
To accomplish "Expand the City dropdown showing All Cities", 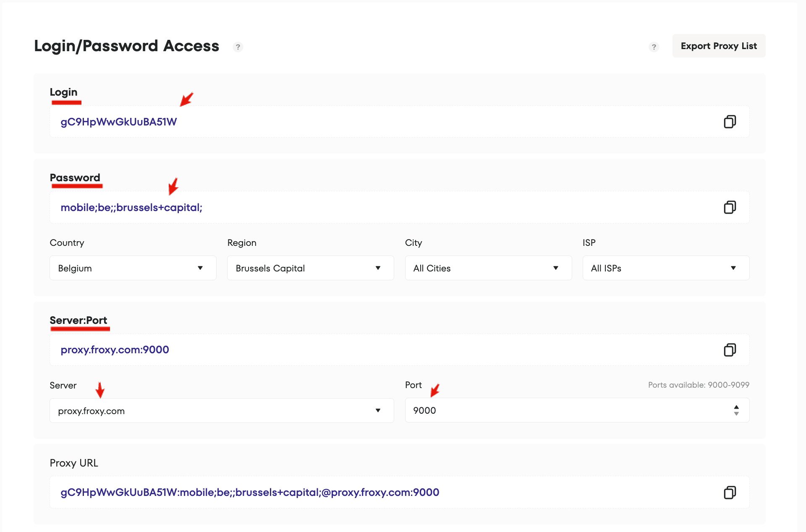I will click(488, 268).
